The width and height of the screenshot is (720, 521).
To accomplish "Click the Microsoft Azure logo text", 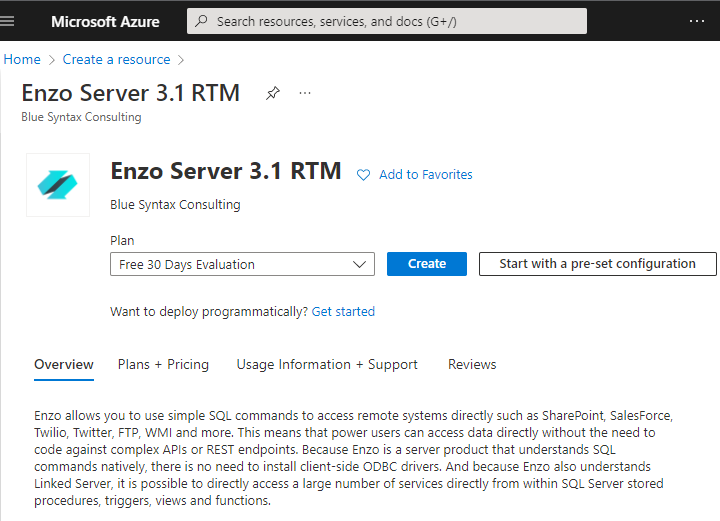I will click(105, 22).
